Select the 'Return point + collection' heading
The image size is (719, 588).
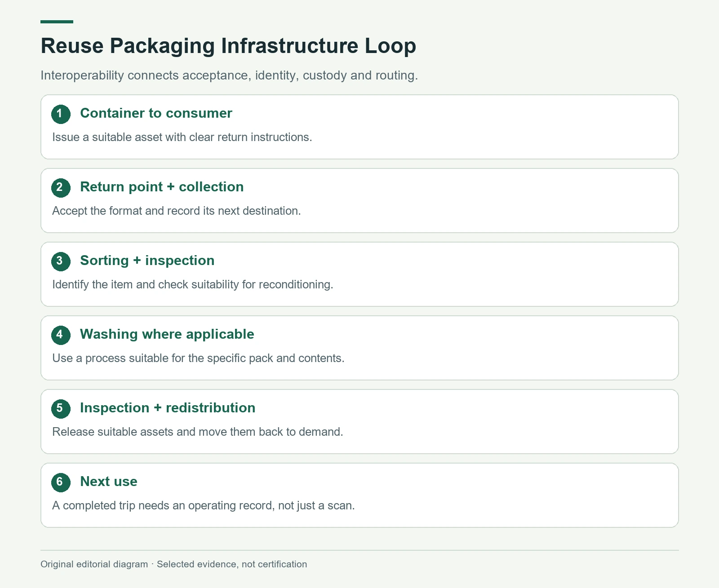(x=162, y=187)
